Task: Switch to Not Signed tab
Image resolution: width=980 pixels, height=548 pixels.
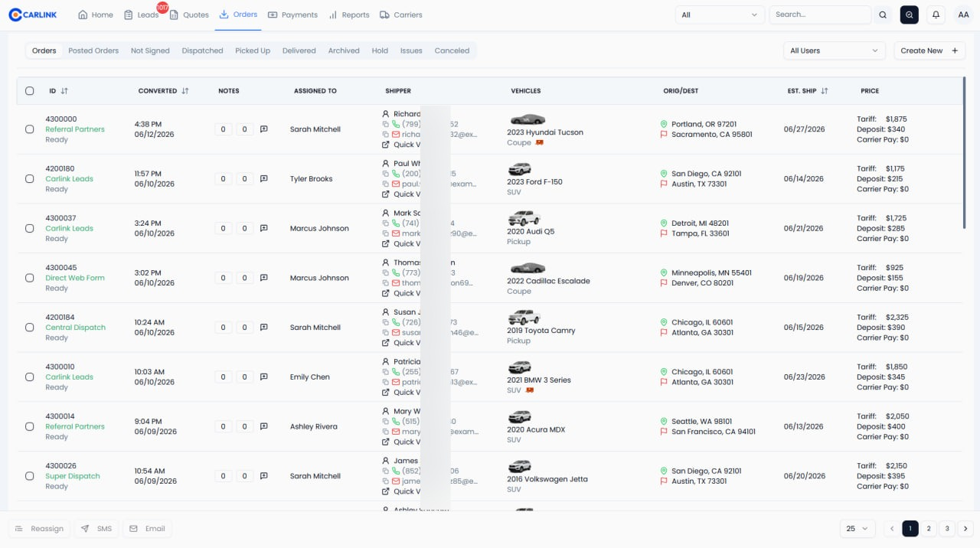Action: pyautogui.click(x=150, y=51)
